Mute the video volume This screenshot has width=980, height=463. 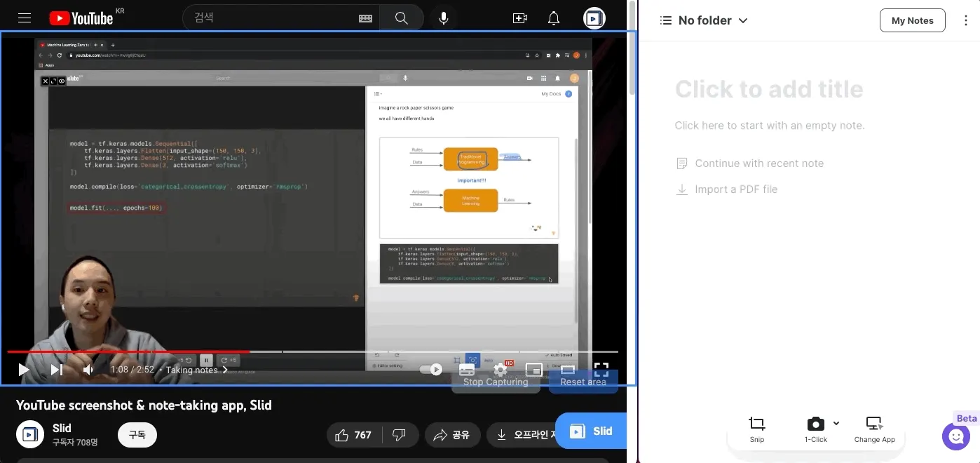88,369
